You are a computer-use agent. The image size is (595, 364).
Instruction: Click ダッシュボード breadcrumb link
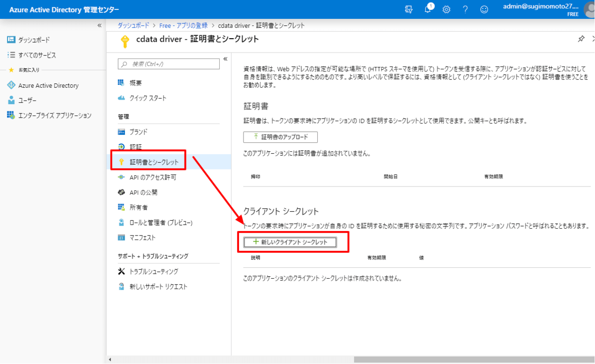pyautogui.click(x=133, y=25)
